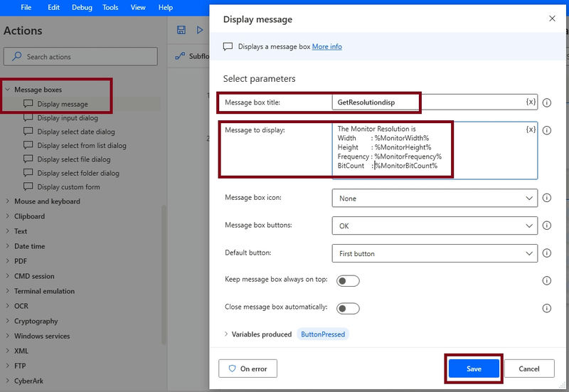
Task: Expand the Windows services group
Action: (8, 336)
